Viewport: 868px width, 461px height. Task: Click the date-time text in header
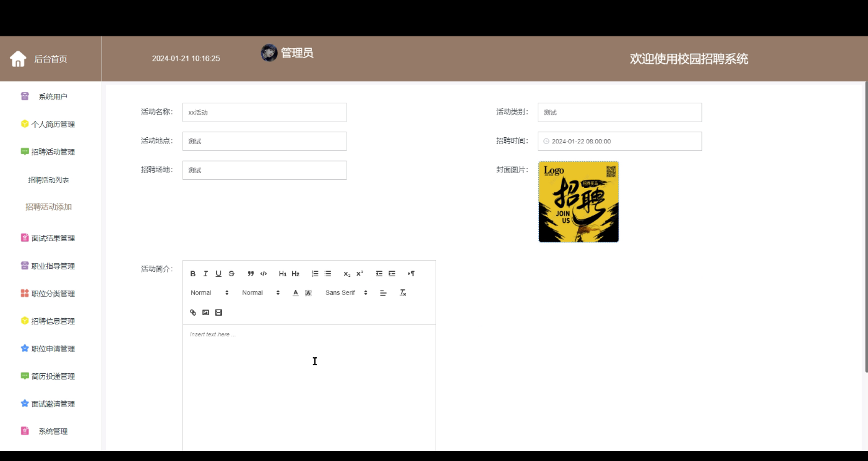[186, 58]
